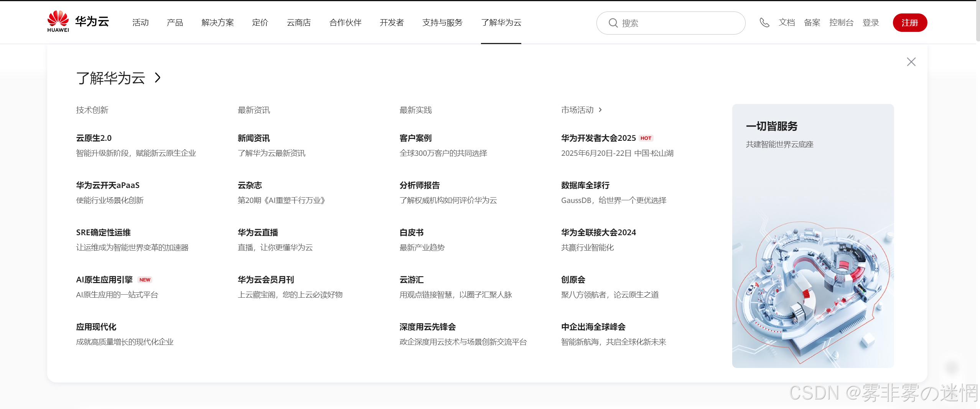980x409 pixels.
Task: Open 分析师报告 entry
Action: click(420, 185)
